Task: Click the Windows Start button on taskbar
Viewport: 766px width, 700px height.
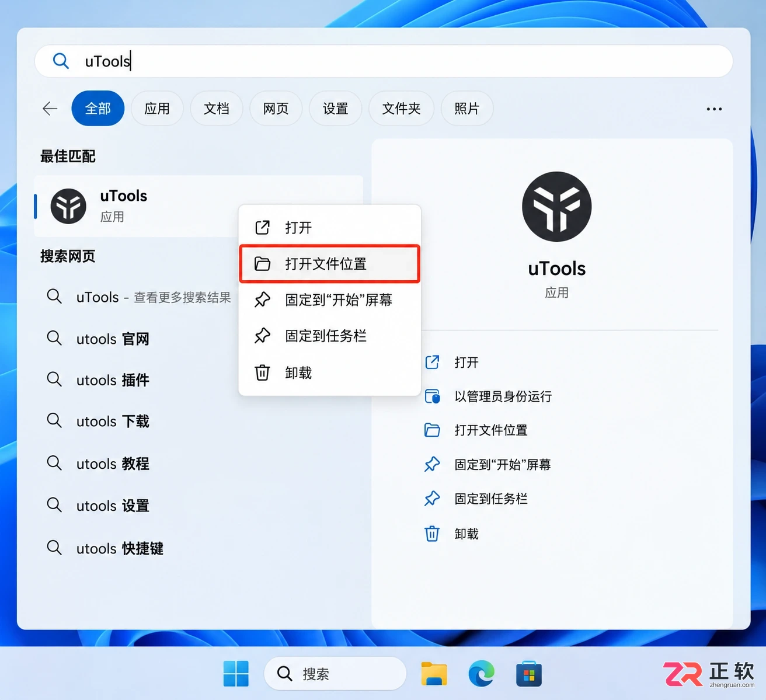Action: tap(236, 674)
